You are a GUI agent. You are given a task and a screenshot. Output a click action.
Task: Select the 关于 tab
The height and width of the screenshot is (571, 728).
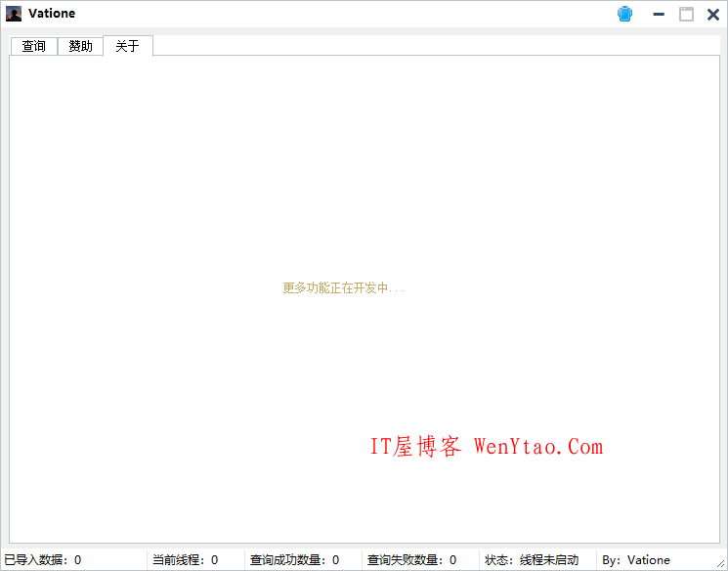click(128, 46)
